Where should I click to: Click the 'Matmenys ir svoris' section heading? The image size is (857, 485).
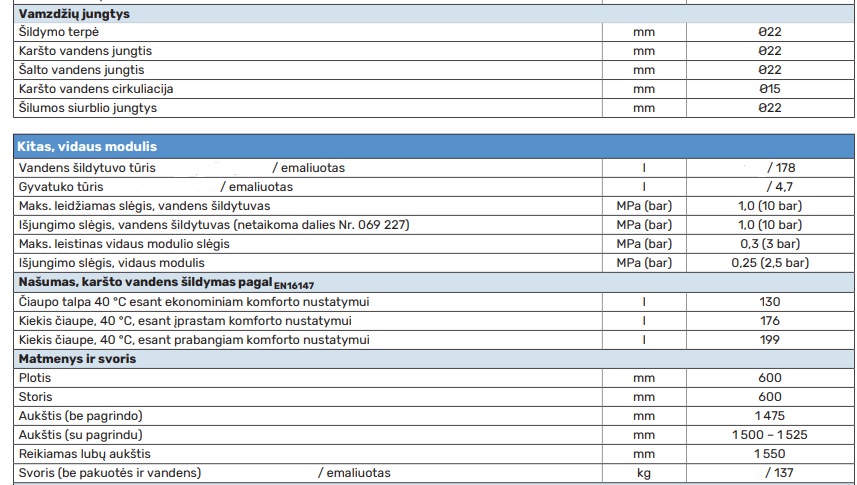[77, 358]
